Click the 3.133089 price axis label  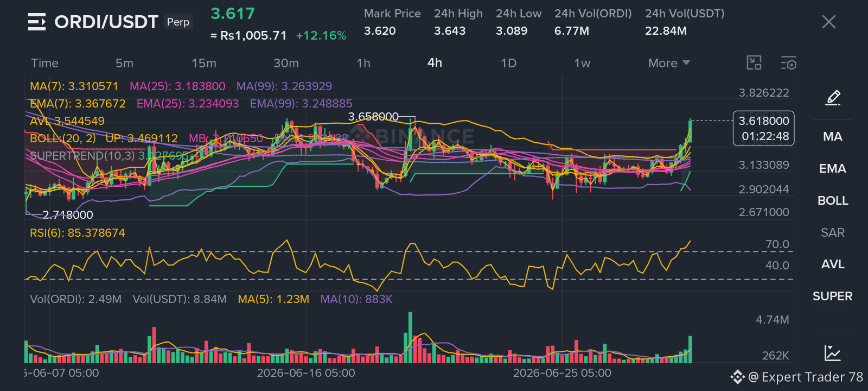(764, 165)
